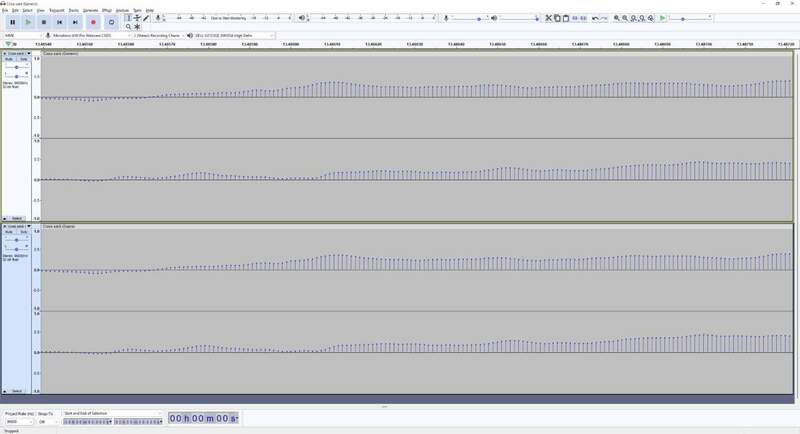
Task: Click the Zoom Toggle icon
Action: pos(651,18)
